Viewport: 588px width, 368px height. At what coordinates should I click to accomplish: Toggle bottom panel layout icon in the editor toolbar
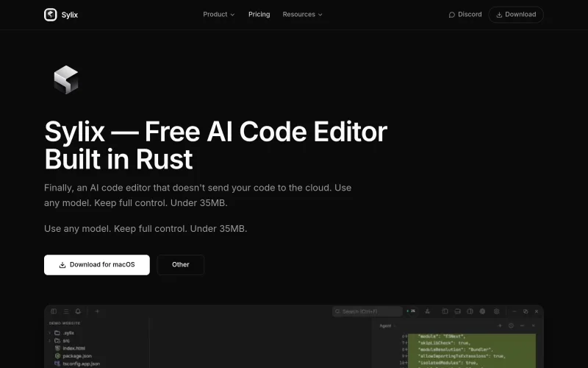click(457, 311)
